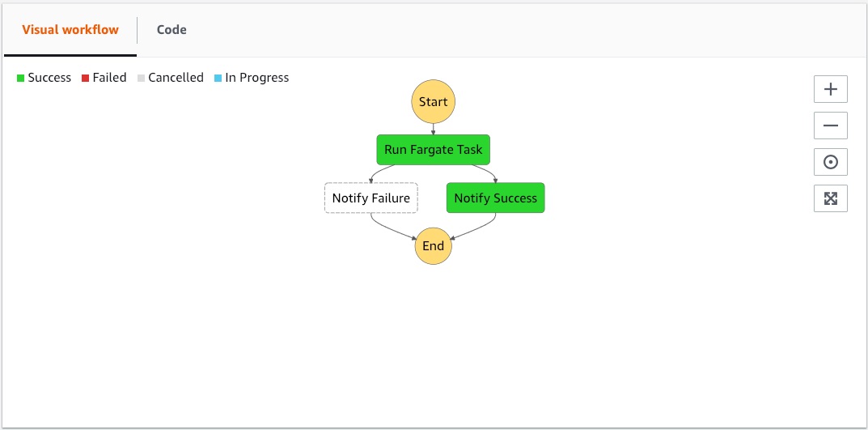This screenshot has width=868, height=430.
Task: Click the blue In Progress legend swatch
Action: [x=218, y=79]
